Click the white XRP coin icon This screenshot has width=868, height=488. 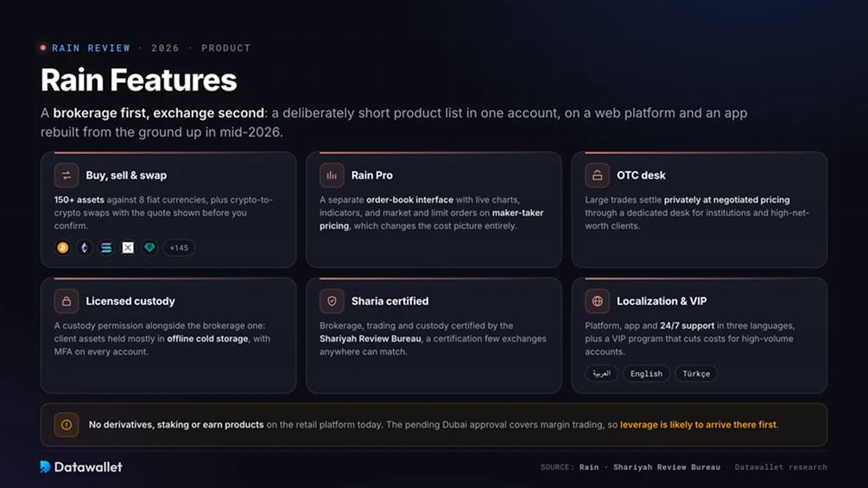pos(128,247)
